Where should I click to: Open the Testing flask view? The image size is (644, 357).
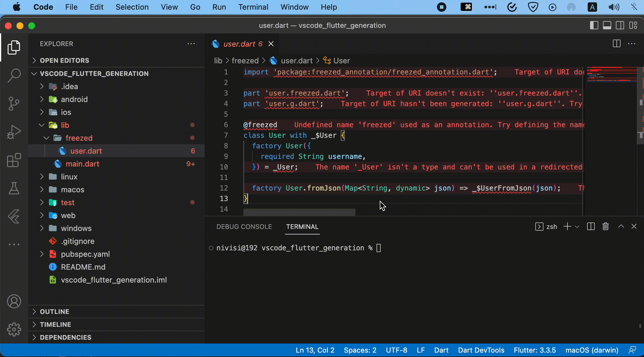click(x=14, y=188)
